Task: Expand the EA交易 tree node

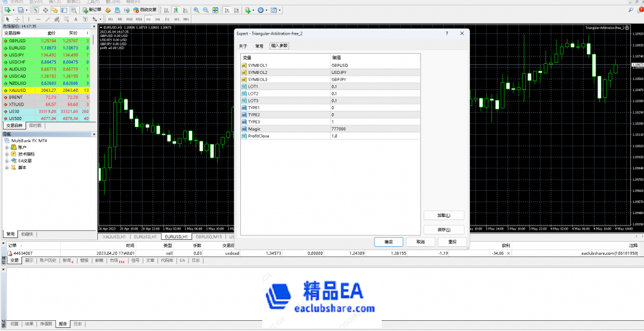Action: [x=7, y=160]
